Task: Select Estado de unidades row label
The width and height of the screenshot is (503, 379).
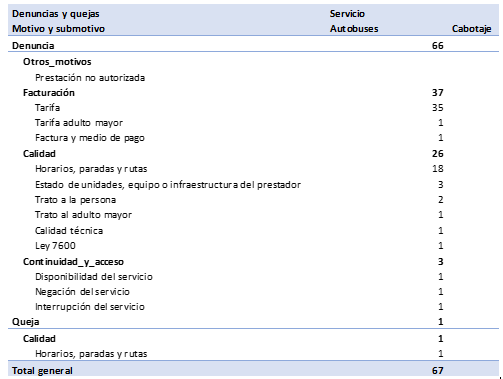Action: (x=168, y=185)
